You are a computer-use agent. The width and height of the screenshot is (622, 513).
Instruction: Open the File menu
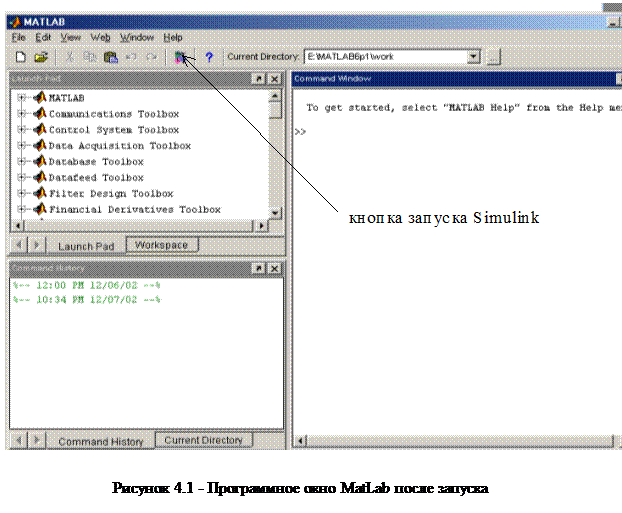[18, 38]
